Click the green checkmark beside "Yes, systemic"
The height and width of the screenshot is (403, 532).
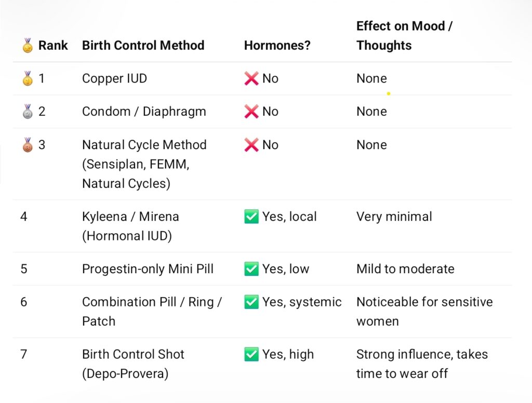coord(251,302)
